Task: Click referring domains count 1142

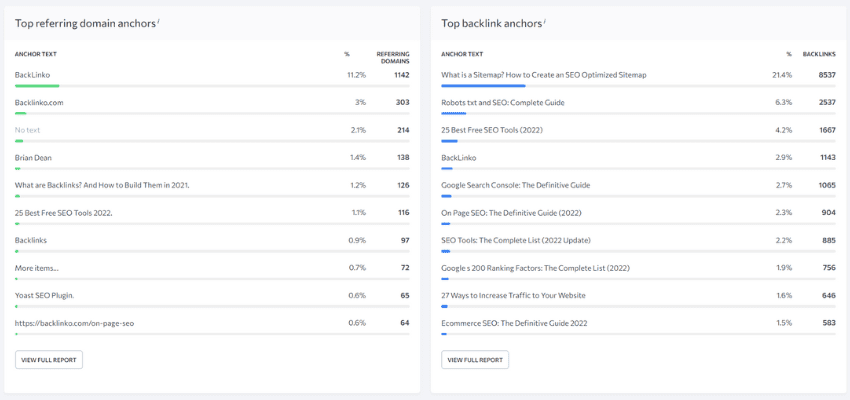Action: coord(402,75)
